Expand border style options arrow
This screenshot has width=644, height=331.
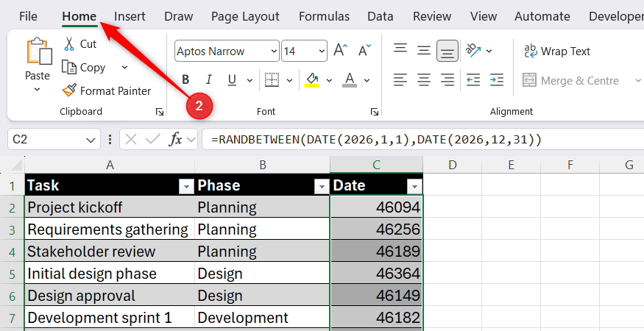289,80
